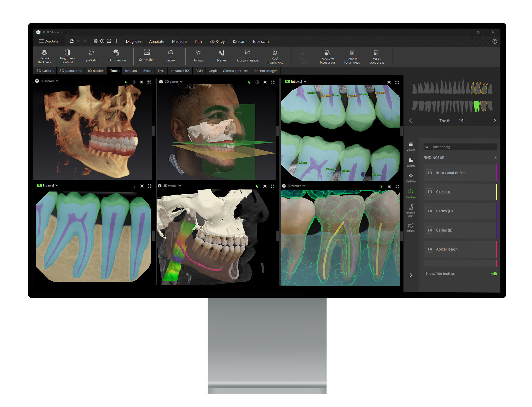Image resolution: width=532 pixels, height=407 pixels.
Task: Activate the Spotlight tool
Action: point(91,56)
